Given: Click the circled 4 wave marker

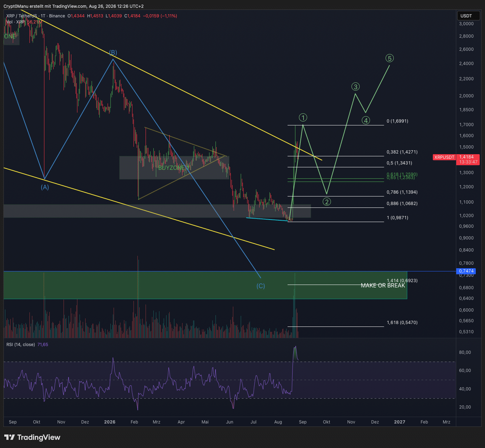Looking at the screenshot, I should point(366,120).
